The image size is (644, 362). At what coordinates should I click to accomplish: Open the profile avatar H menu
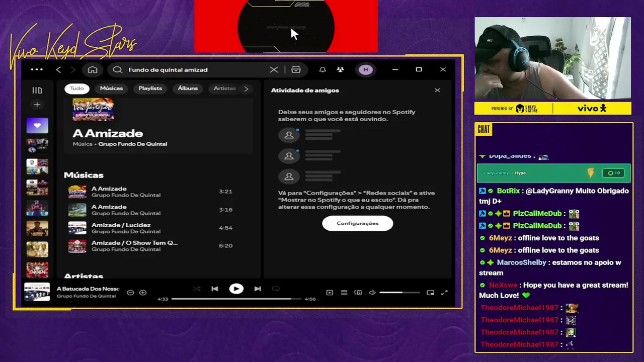(x=366, y=70)
